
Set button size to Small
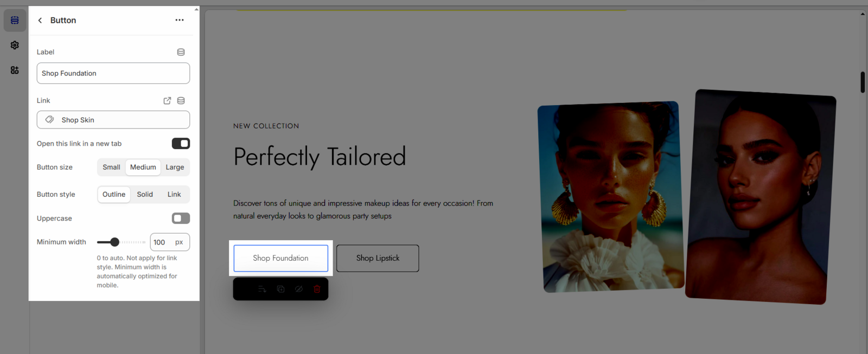[x=111, y=168]
